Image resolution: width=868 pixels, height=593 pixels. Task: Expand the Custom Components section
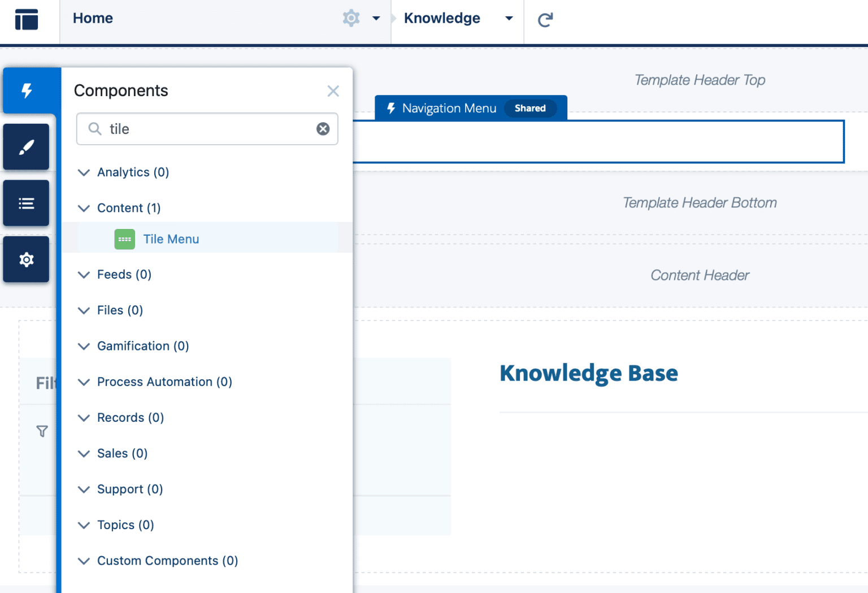(x=84, y=561)
